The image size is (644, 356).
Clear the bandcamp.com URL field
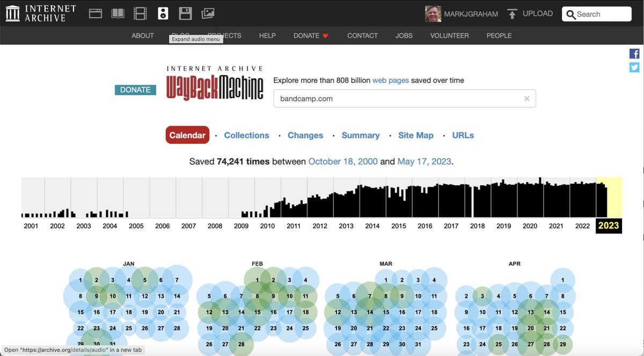click(526, 99)
